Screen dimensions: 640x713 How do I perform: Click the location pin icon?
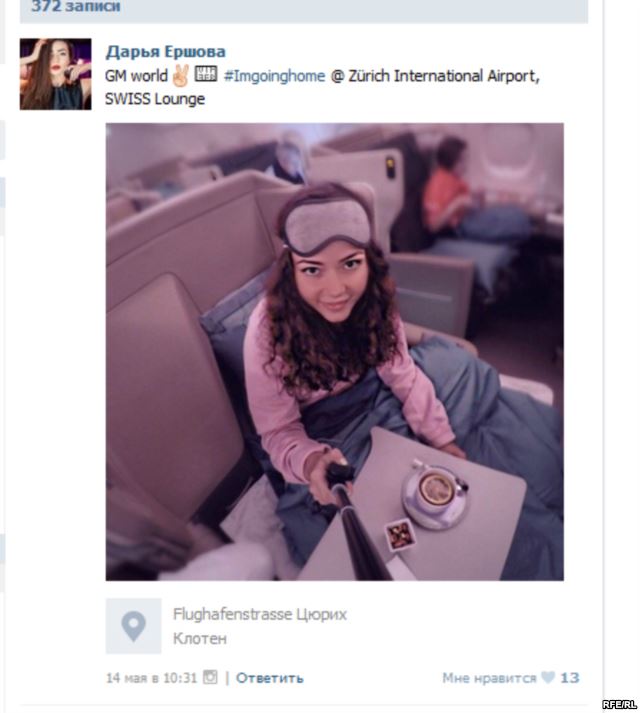click(133, 626)
